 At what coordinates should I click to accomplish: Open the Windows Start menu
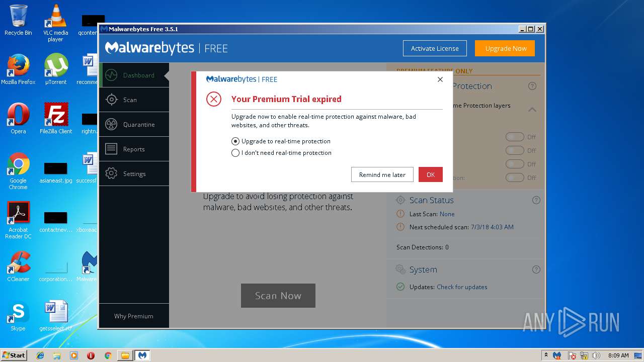click(x=14, y=355)
